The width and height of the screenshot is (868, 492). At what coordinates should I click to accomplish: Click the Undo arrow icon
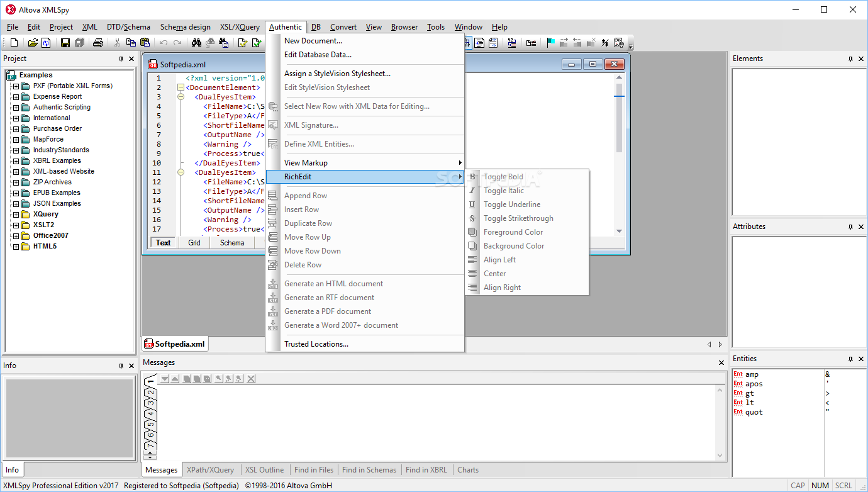[164, 43]
